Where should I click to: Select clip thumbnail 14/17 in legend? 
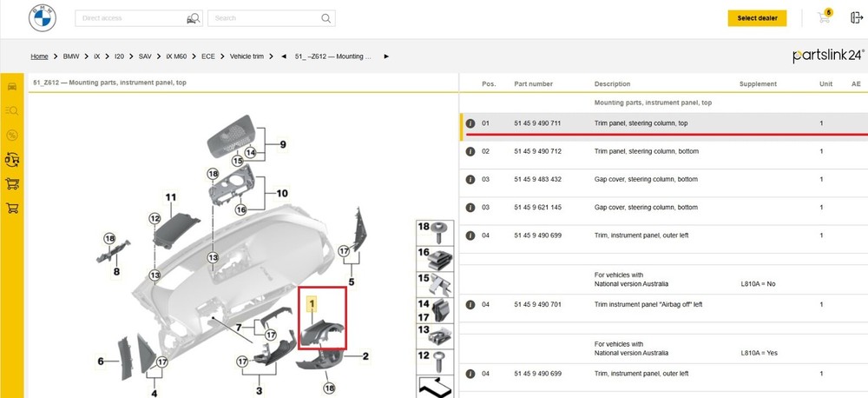(x=435, y=311)
